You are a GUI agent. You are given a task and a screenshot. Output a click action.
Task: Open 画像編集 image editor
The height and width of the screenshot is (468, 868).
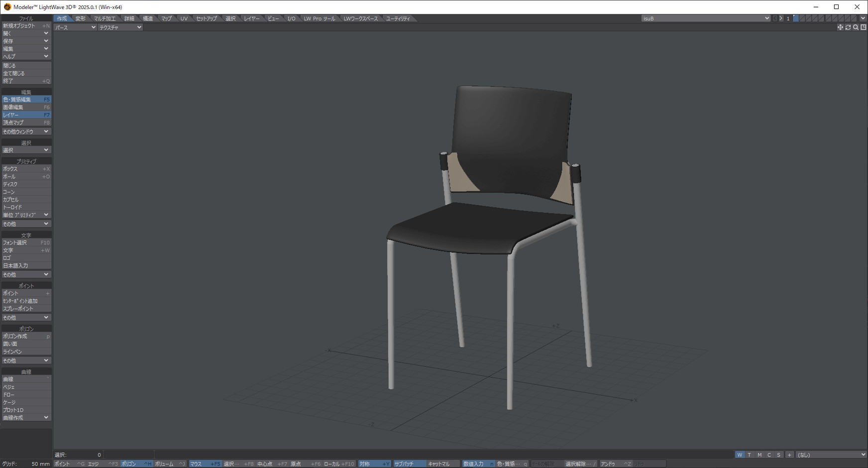click(26, 107)
